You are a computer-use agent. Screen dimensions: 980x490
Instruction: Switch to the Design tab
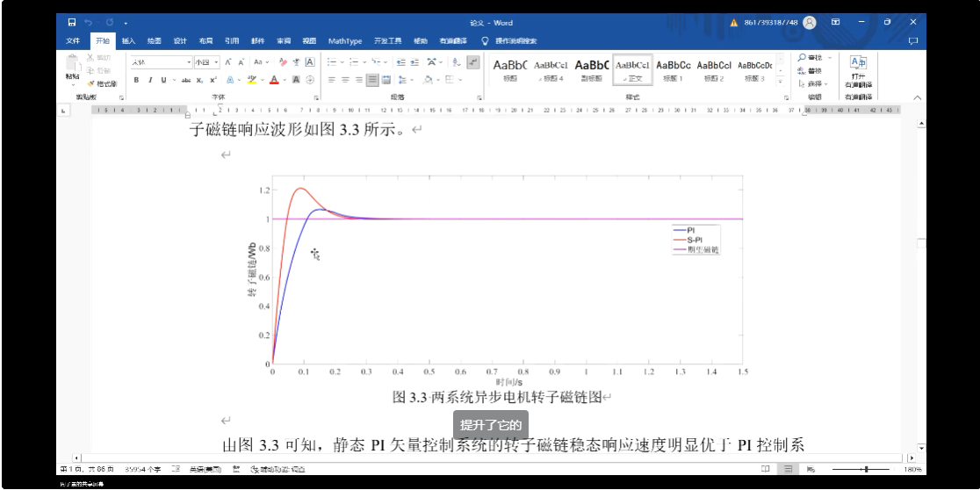point(180,41)
